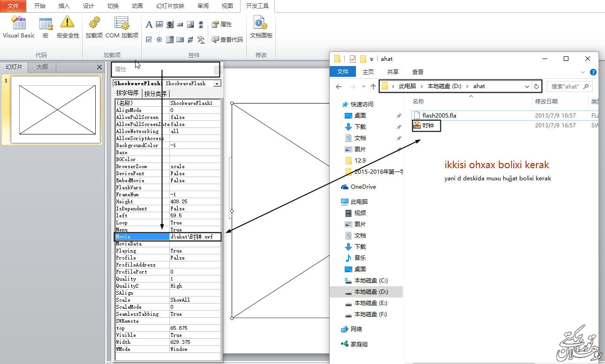Viewport: 605px width, 364px height.
Task: Open breadcrumb arrow after 本地磁盘 (D:)
Action: pos(468,86)
